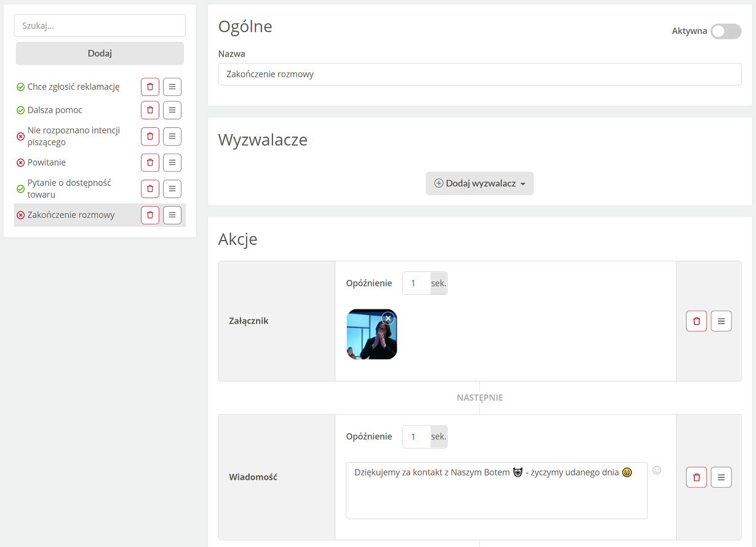
Task: Delete the 'Zakończenie rozmowy' scenario
Action: (150, 215)
